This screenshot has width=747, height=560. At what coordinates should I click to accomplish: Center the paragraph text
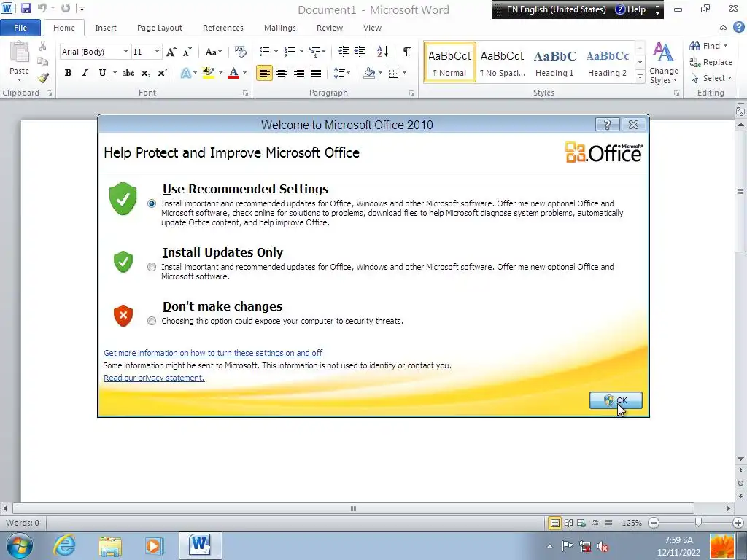(282, 73)
